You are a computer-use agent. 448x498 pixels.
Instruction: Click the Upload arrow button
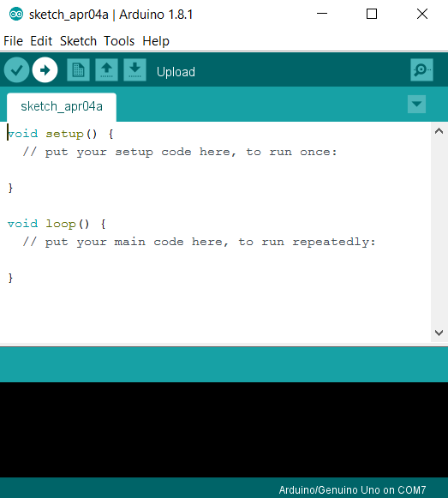point(45,70)
